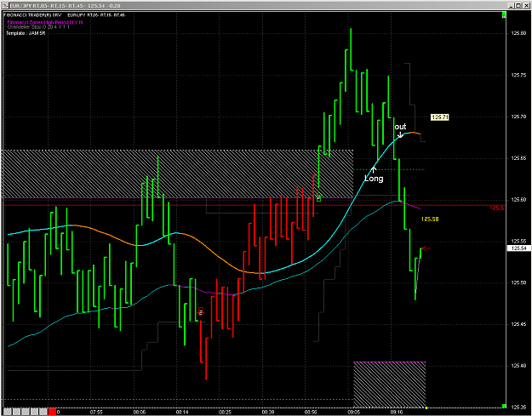The image size is (532, 416).
Task: Click the 125.50 price axis label
Action: point(518,282)
